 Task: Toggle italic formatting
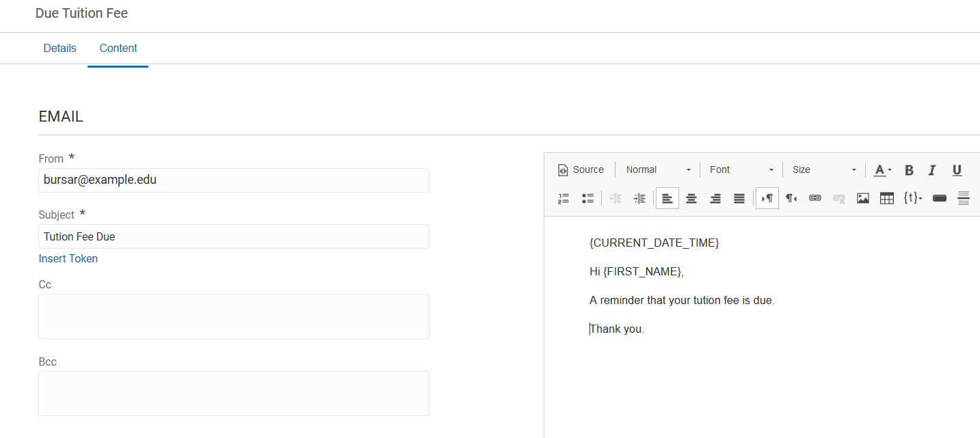click(932, 169)
